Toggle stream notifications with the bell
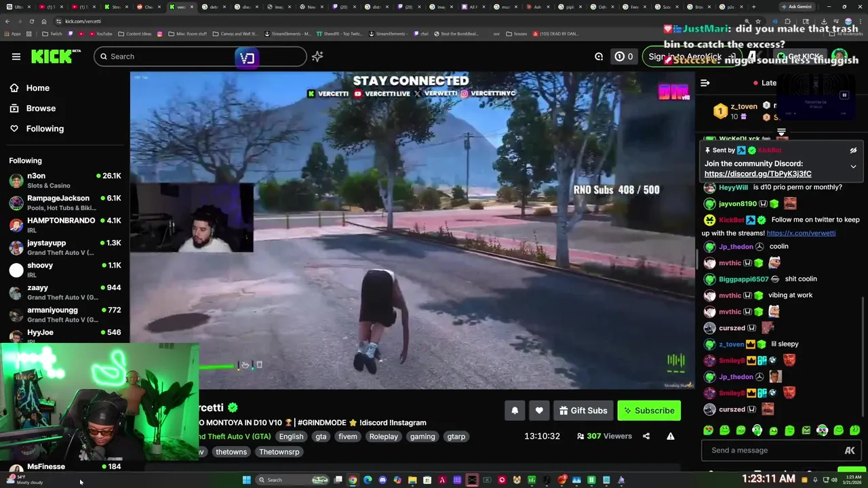868x488 pixels. coord(515,411)
